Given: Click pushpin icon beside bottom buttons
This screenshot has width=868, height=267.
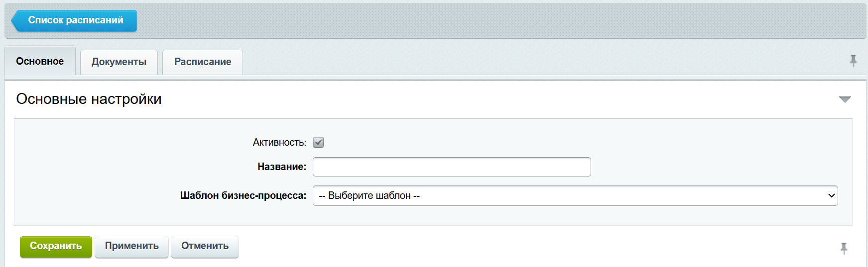Looking at the screenshot, I should click(x=844, y=248).
